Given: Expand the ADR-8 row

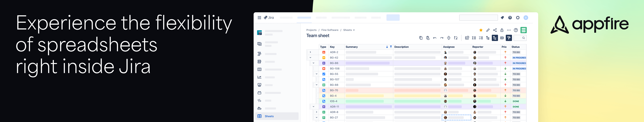Looking at the screenshot, I should tap(317, 112).
